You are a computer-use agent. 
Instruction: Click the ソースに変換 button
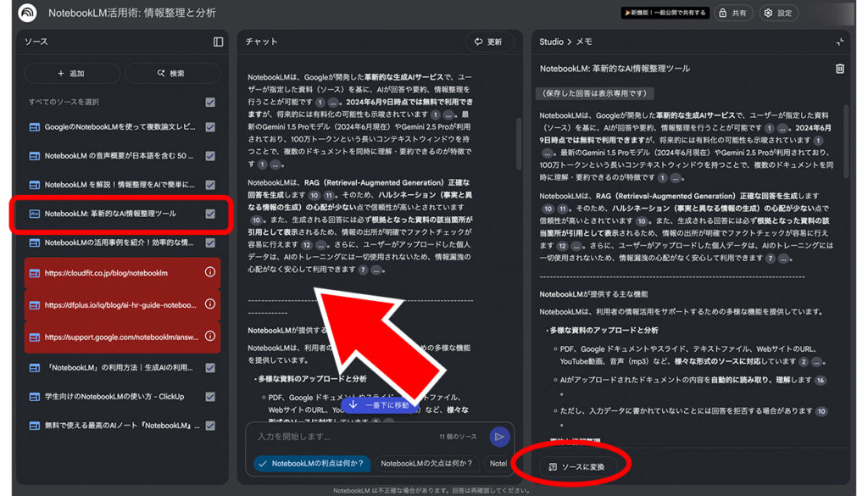click(x=576, y=466)
